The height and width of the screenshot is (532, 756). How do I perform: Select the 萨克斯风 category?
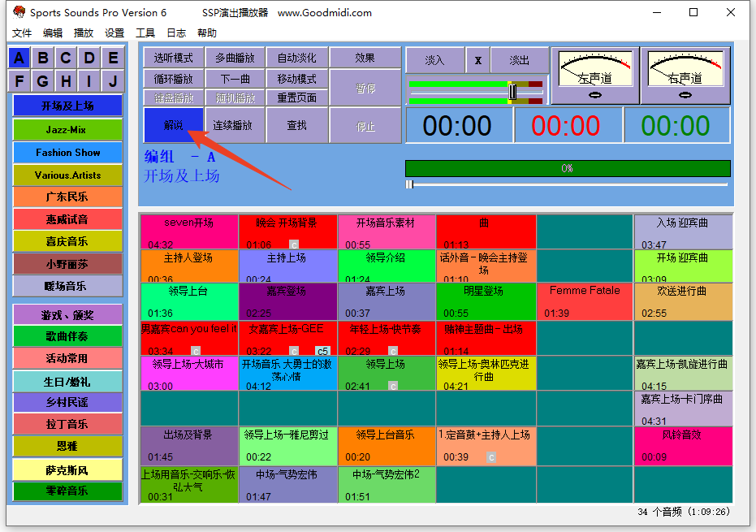(x=67, y=470)
